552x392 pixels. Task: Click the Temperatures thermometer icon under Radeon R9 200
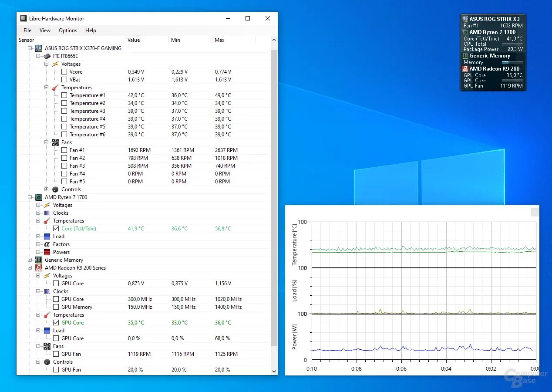click(47, 315)
